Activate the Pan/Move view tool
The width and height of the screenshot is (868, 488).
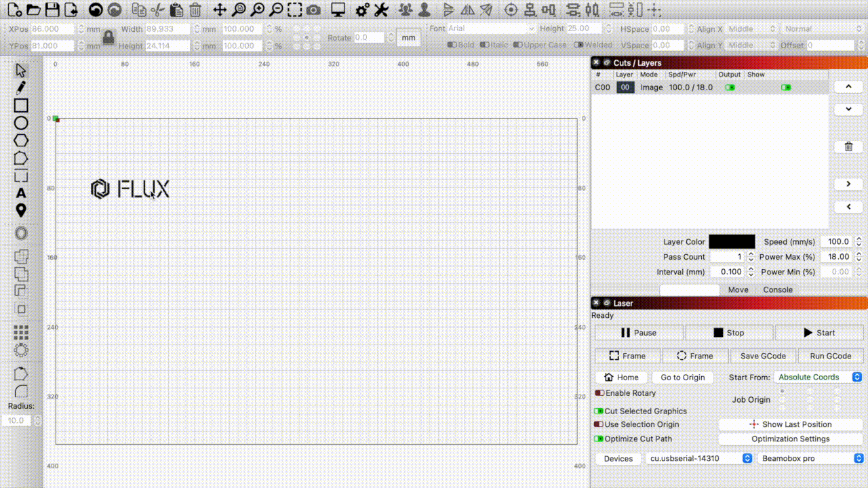coord(220,9)
